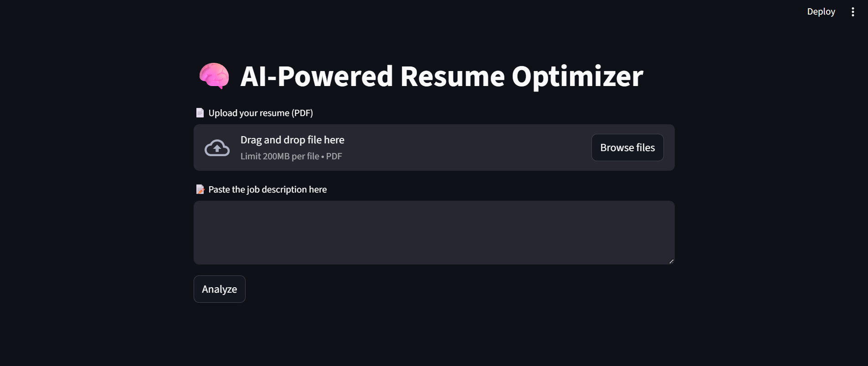Click the document icon beside 'Upload your resume'
The image size is (868, 366).
[200, 112]
